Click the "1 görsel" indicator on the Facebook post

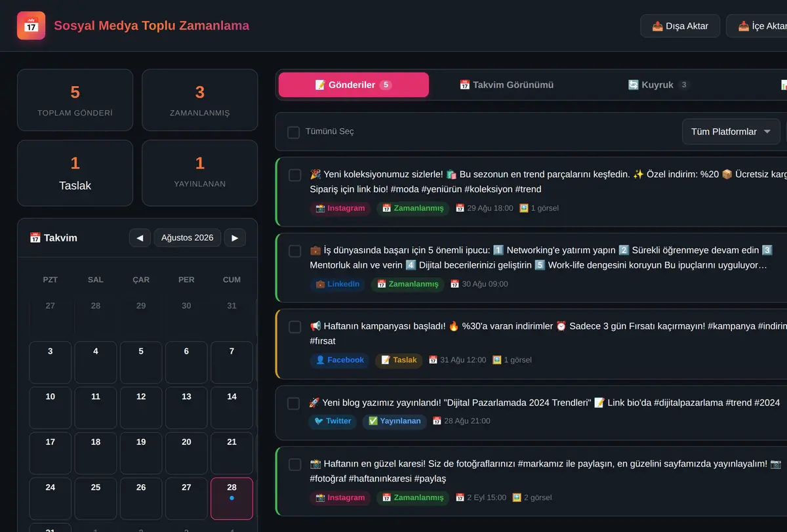click(x=512, y=360)
